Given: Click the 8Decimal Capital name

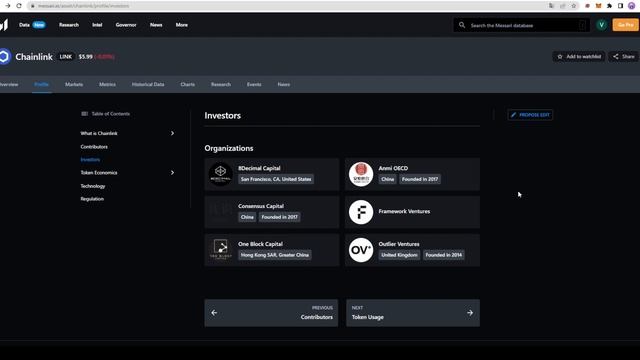Looking at the screenshot, I should [x=259, y=168].
